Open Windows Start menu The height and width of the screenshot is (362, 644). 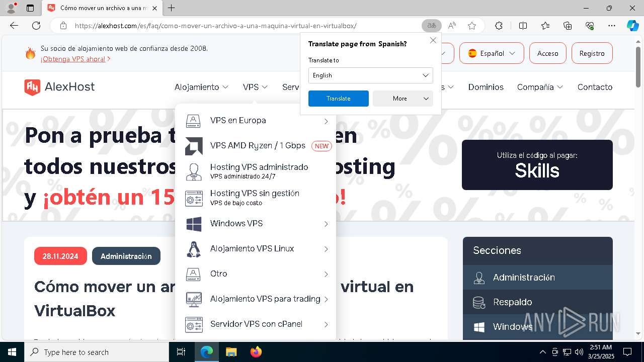point(12,352)
